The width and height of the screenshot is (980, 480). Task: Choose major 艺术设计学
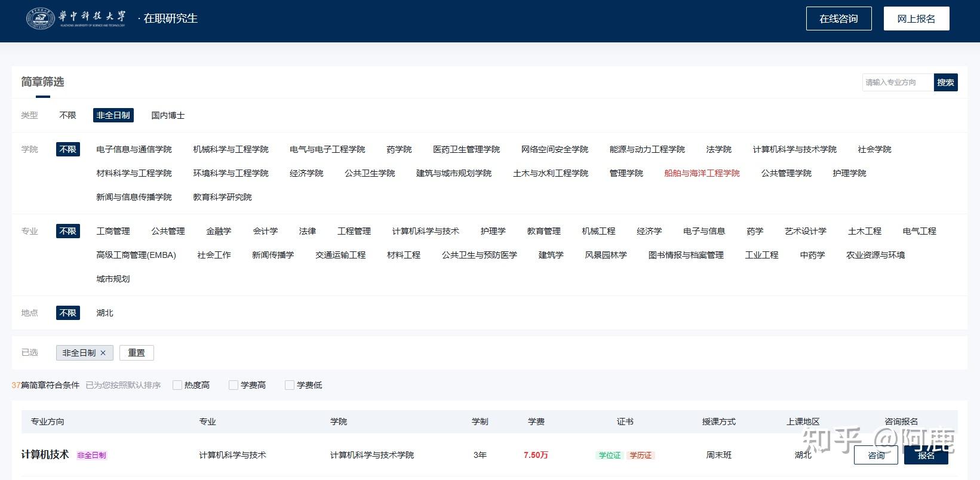tap(806, 231)
